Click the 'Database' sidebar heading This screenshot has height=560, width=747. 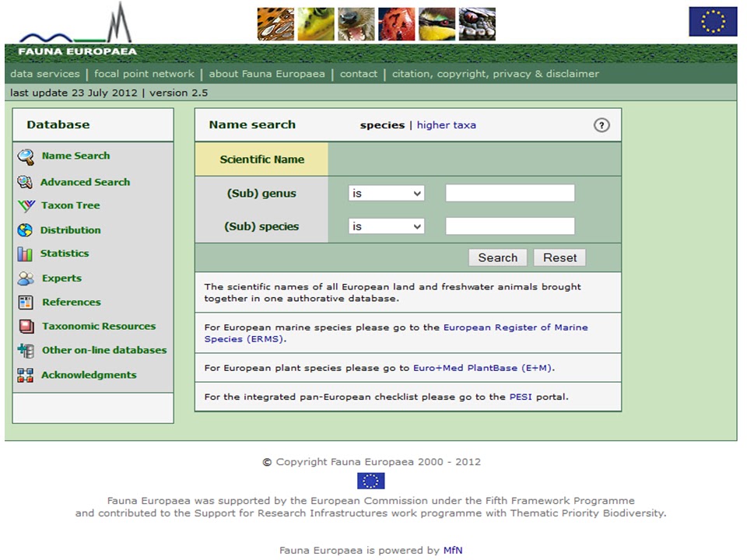(58, 124)
